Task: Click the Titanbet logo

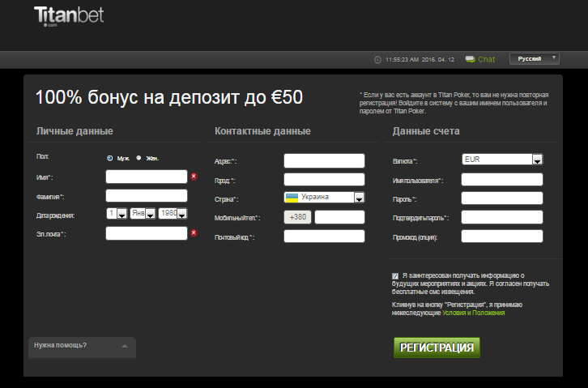Action: [69, 16]
